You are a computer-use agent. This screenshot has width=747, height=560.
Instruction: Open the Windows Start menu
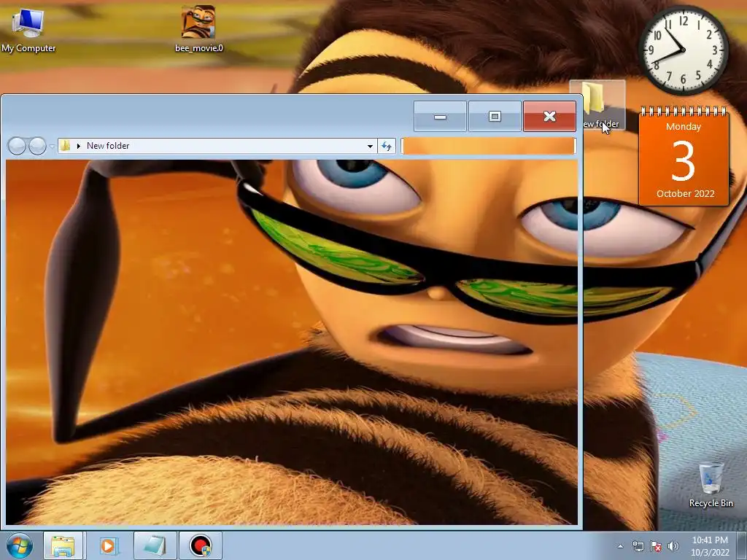click(20, 545)
